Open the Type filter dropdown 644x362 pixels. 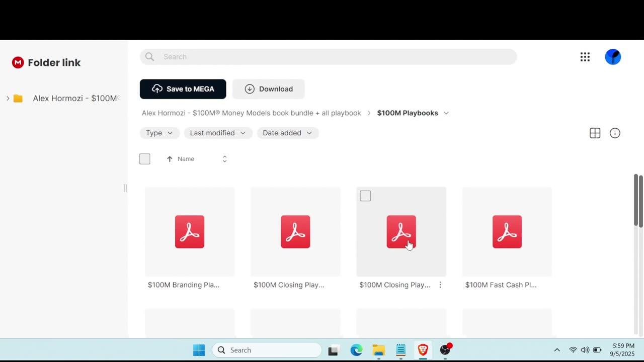click(x=159, y=133)
